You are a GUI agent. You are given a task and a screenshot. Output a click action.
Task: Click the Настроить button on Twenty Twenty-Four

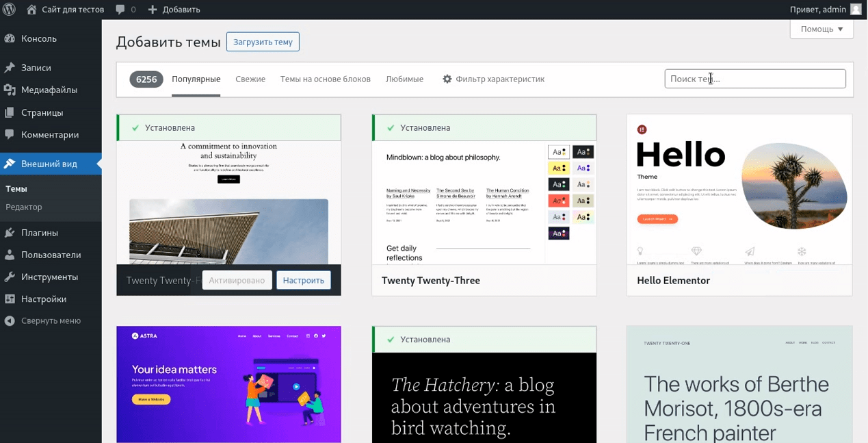[x=304, y=280]
